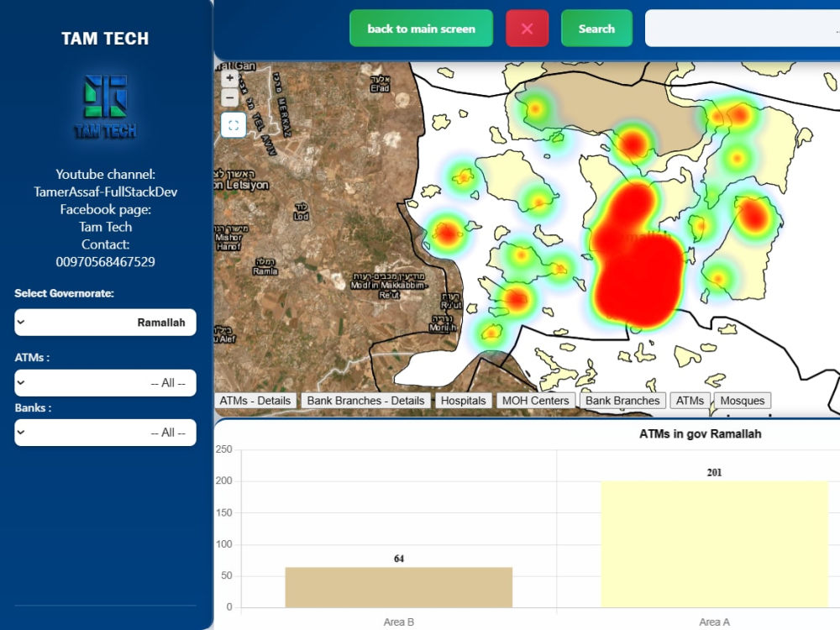
Task: Zoom in on the map
Action: tap(230, 78)
